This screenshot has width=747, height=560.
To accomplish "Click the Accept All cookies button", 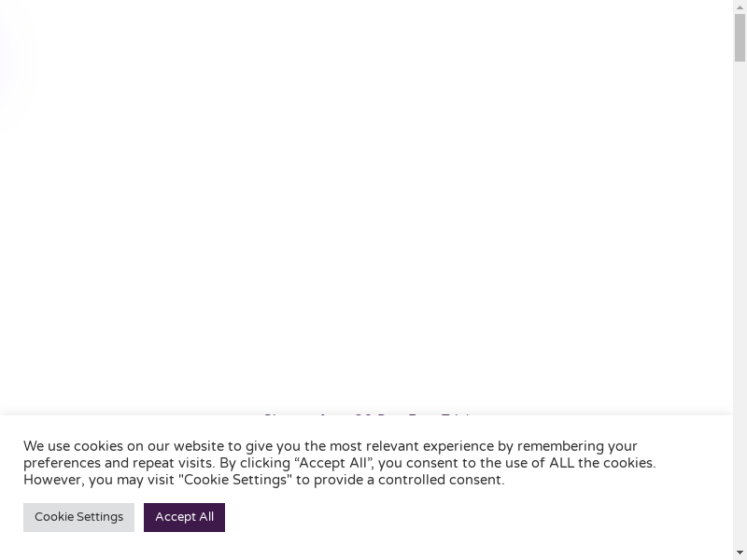I will point(184,517).
